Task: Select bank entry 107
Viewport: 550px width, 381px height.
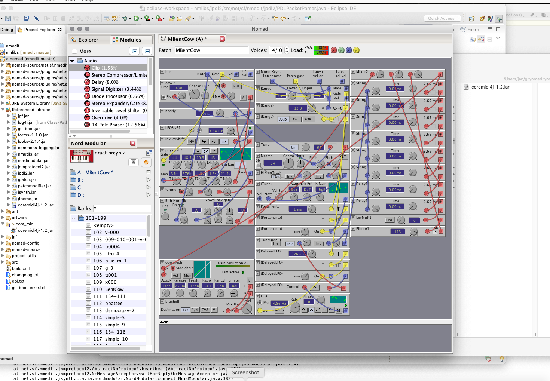Action: click(108, 268)
